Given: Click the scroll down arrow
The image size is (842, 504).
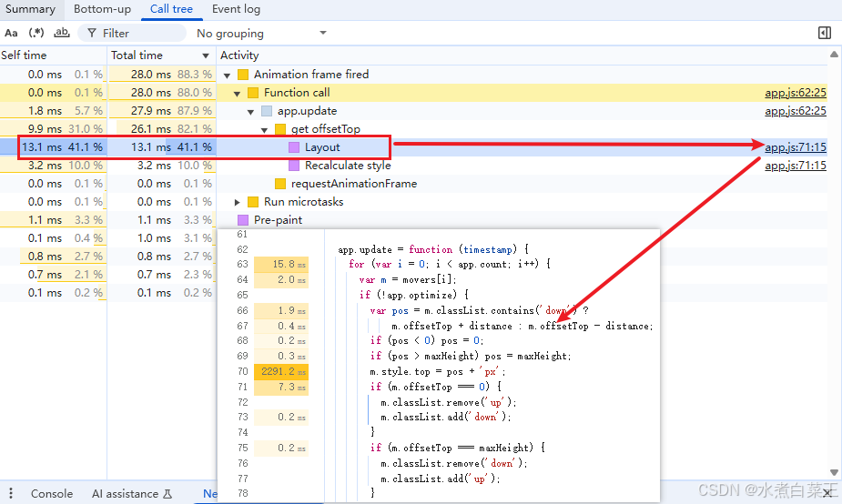Looking at the screenshot, I should point(834,472).
